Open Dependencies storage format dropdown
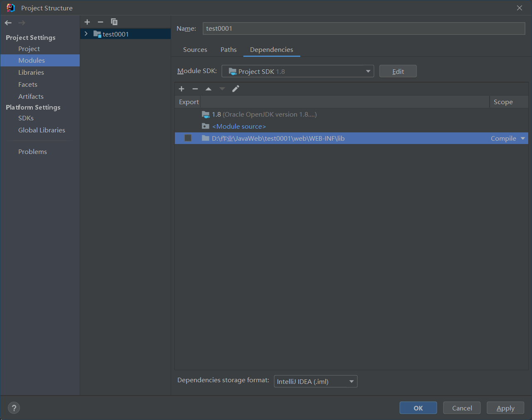Screen dimensions: 532x420 [x=316, y=381]
